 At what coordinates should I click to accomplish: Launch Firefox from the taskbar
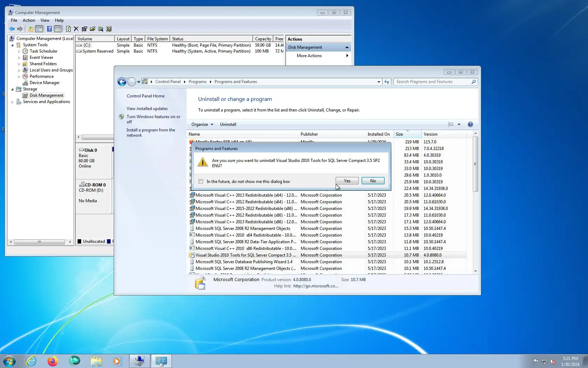point(53,361)
